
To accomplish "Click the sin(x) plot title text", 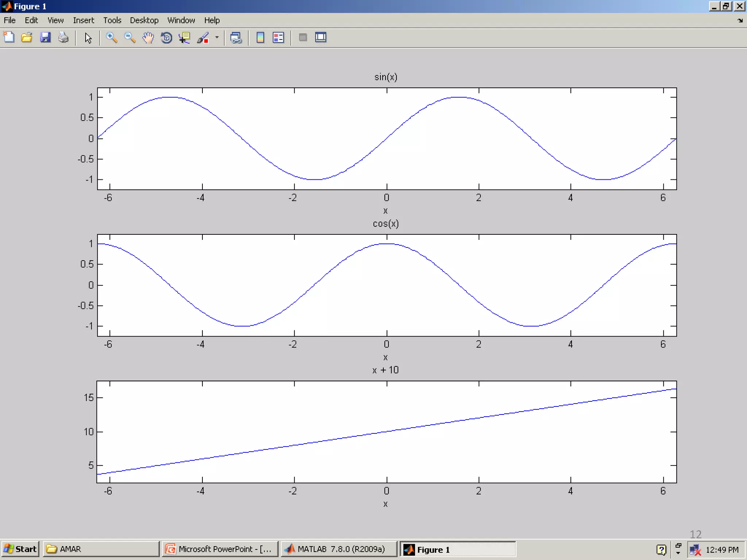I will pos(386,77).
